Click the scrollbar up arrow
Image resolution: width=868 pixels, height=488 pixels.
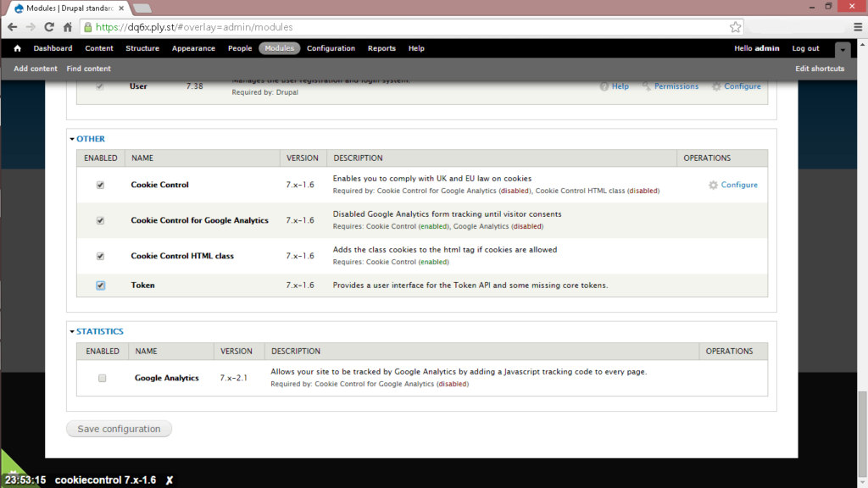(x=862, y=44)
